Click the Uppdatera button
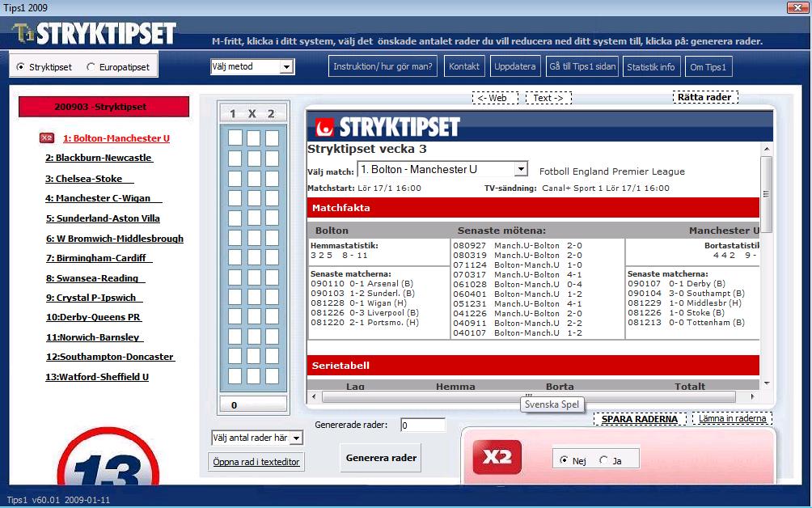 [x=514, y=67]
